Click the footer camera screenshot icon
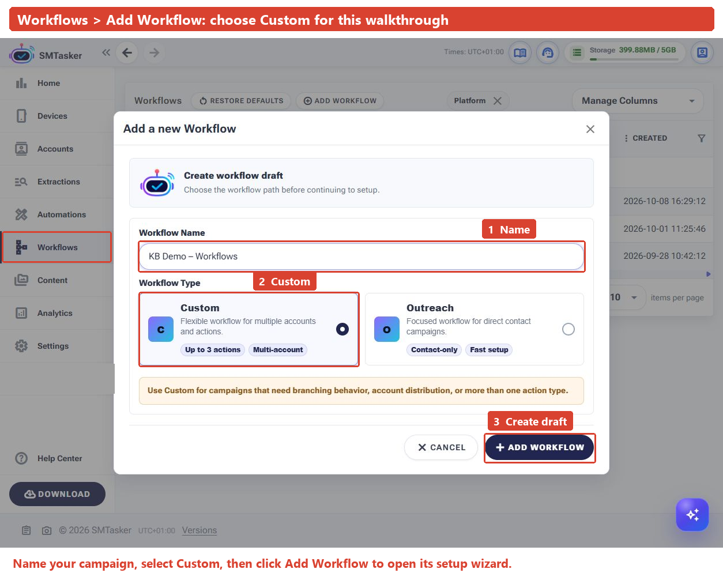The image size is (723, 588). tap(47, 530)
